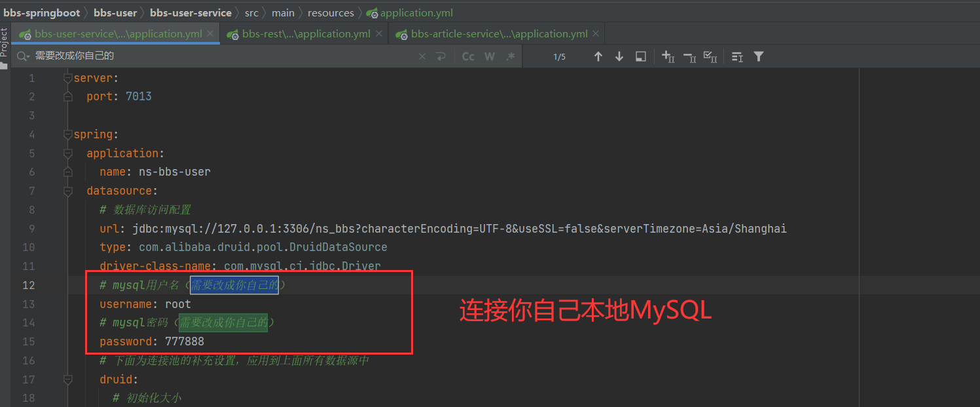
Task: Collapse the datasource fold arrow
Action: pos(67,191)
